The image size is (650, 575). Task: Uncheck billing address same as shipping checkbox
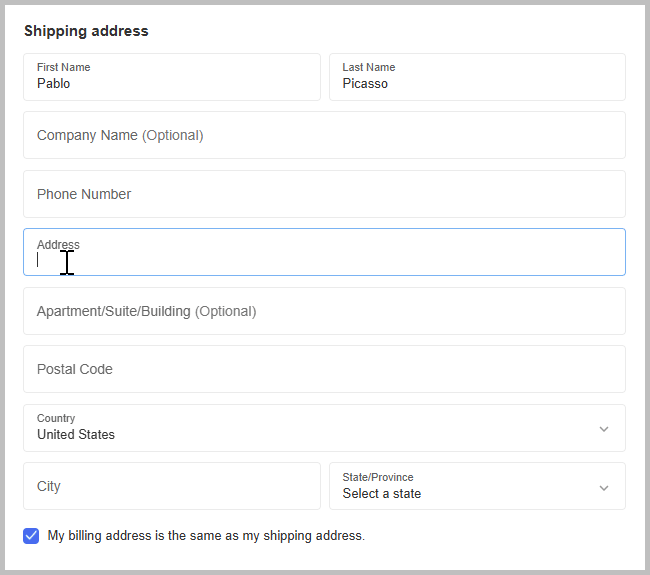31,536
